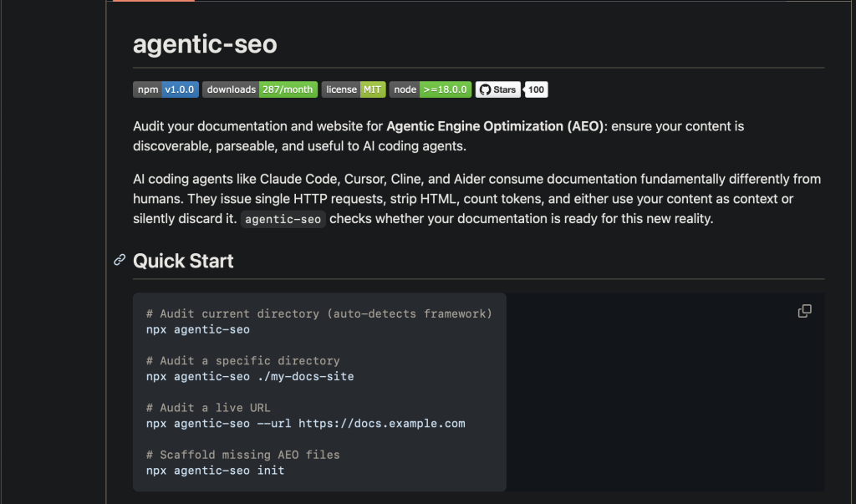The height and width of the screenshot is (504, 856).
Task: Copy the Quick Start code block
Action: [x=804, y=311]
